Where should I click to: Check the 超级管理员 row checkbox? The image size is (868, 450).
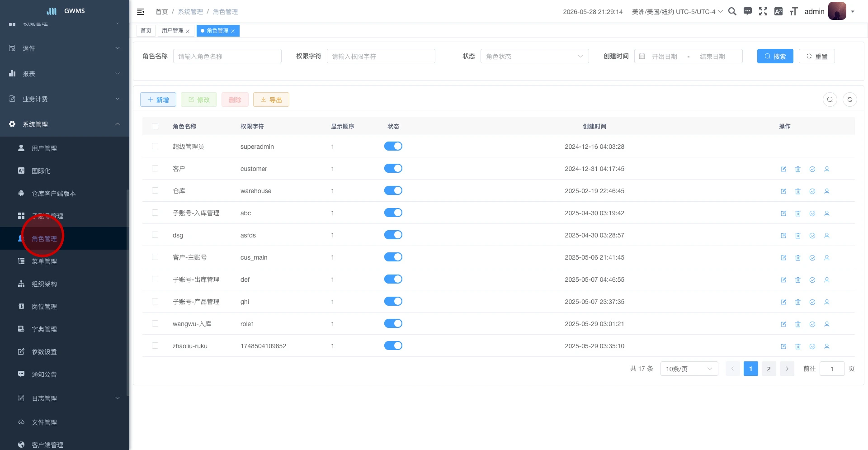coord(155,146)
